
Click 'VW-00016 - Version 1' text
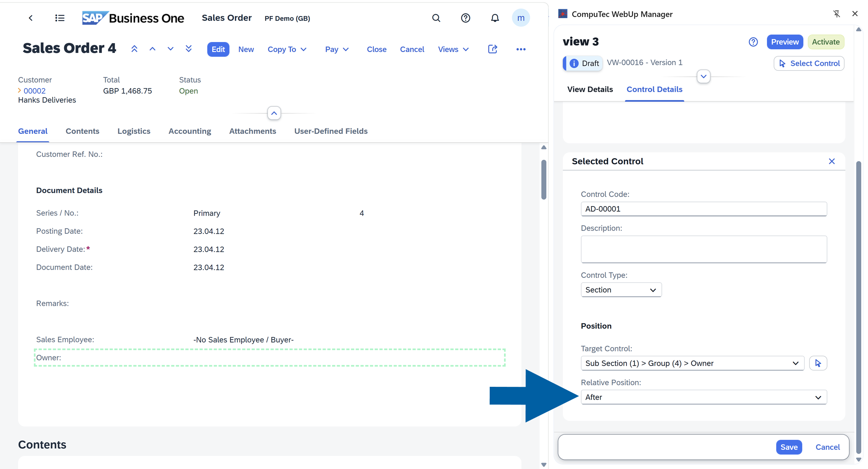[x=645, y=63]
